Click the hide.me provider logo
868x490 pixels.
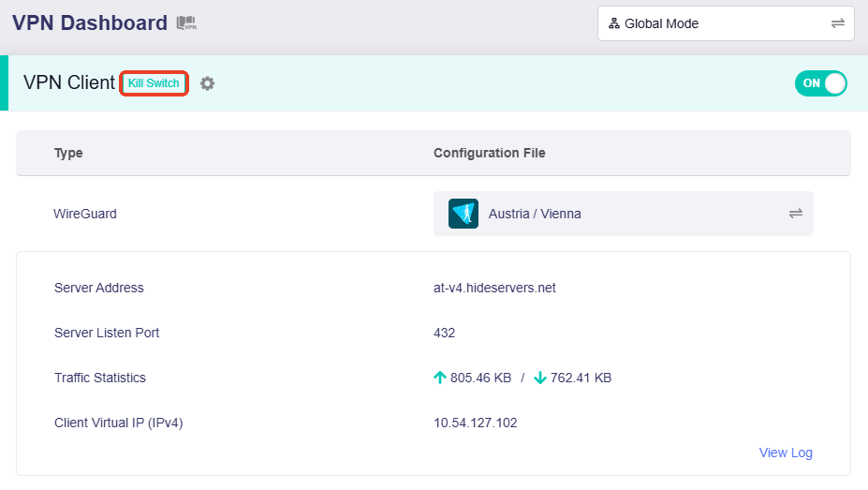pyautogui.click(x=463, y=214)
